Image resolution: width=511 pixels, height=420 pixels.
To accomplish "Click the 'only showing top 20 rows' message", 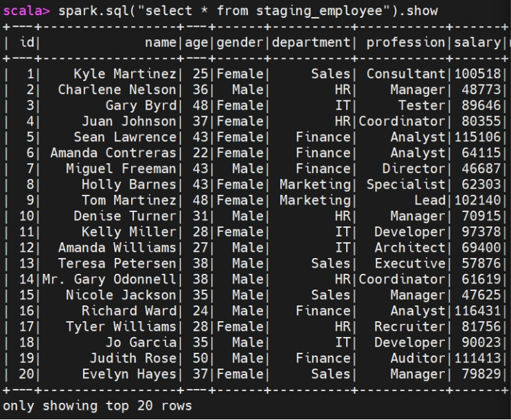I will pos(98,406).
